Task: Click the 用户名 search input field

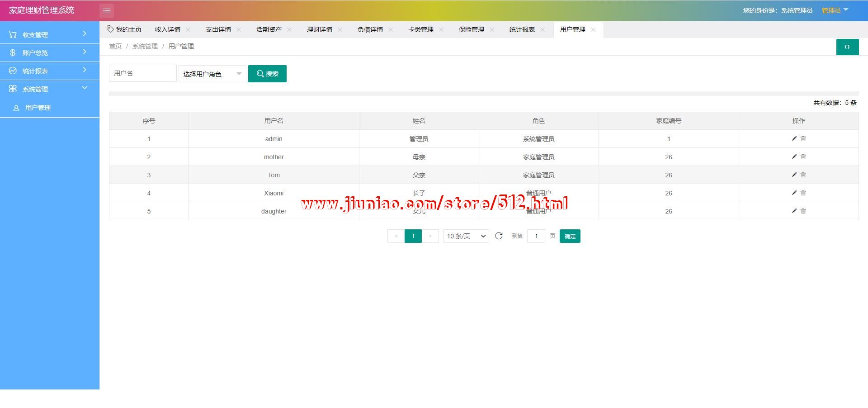Action: [142, 73]
